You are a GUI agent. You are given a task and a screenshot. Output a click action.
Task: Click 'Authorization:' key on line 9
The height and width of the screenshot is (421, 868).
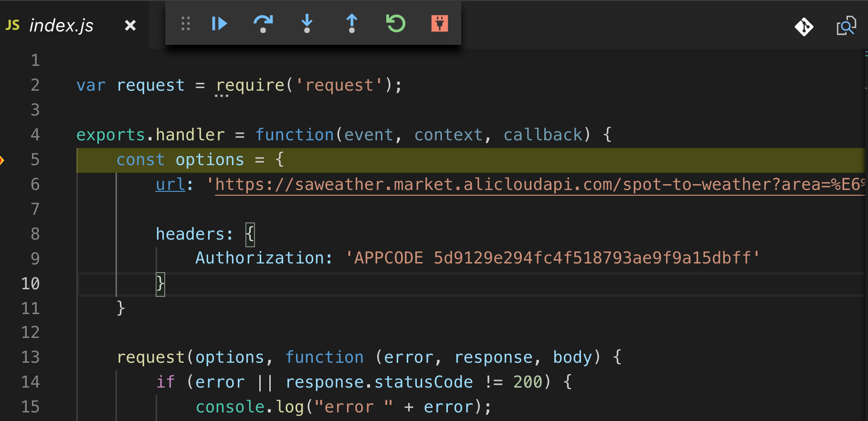[264, 258]
